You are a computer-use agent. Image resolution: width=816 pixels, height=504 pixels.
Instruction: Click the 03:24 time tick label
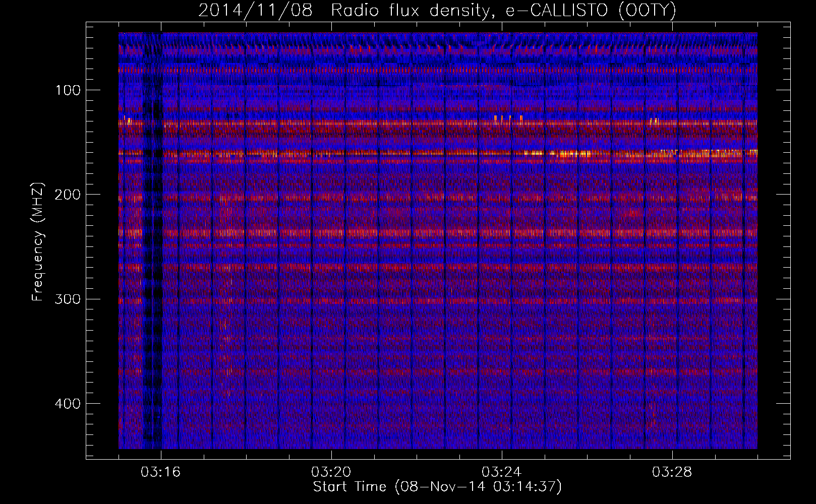click(x=502, y=472)
